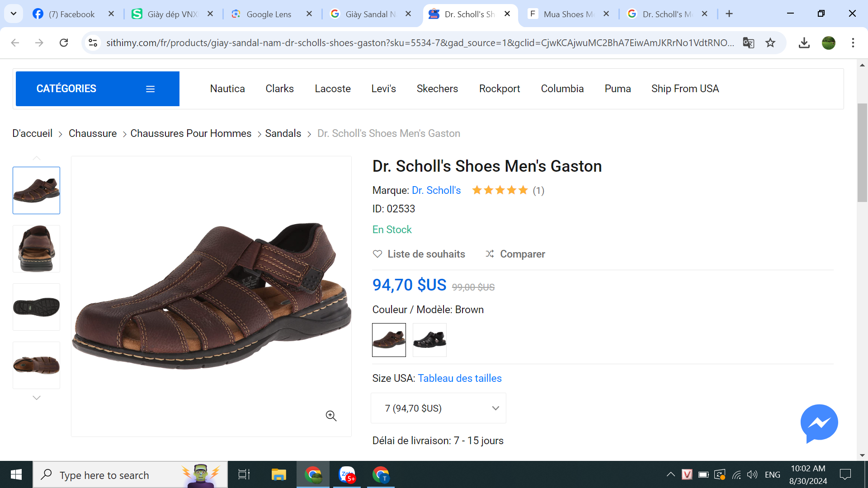This screenshot has height=488, width=868.
Task: Reload the page
Action: pyautogui.click(x=64, y=43)
